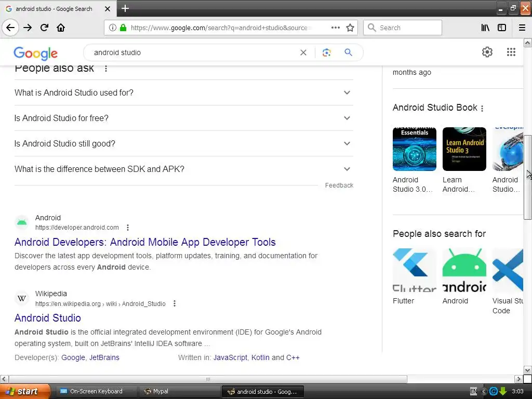Click the horizontal scrollbar right arrow

point(518,379)
